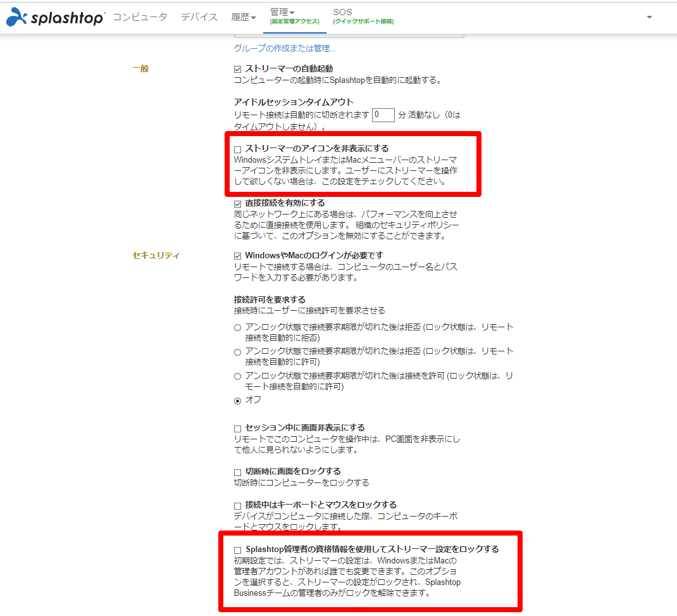Check 接続中はキーボードとマウスをロックする checkbox
Image resolution: width=677 pixels, height=616 pixels.
tap(237, 505)
